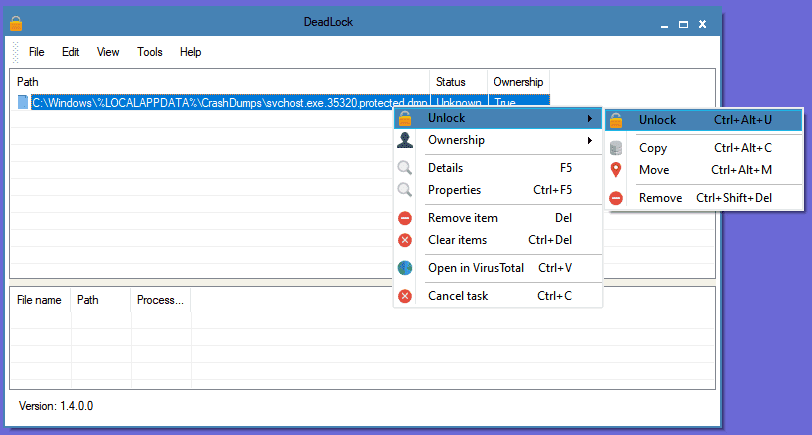Choose Unlock with Ctrl+Alt+U in submenu
This screenshot has height=435, width=812.
pos(704,121)
